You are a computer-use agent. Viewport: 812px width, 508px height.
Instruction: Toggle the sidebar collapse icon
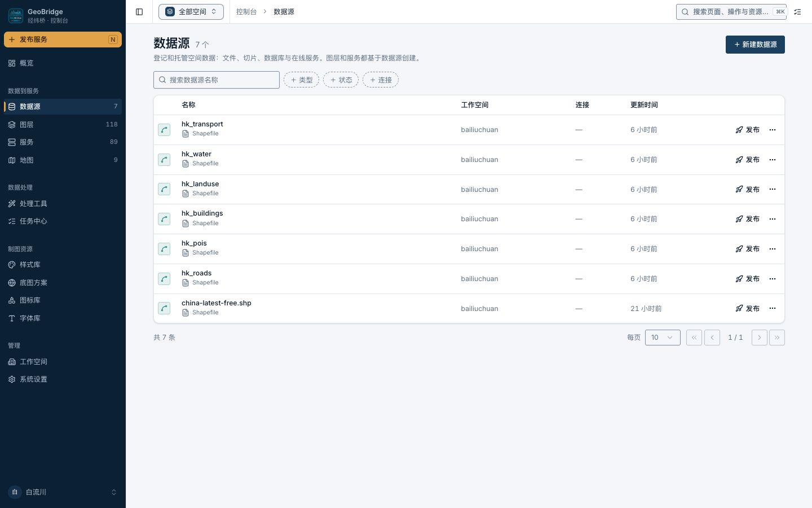(x=139, y=12)
